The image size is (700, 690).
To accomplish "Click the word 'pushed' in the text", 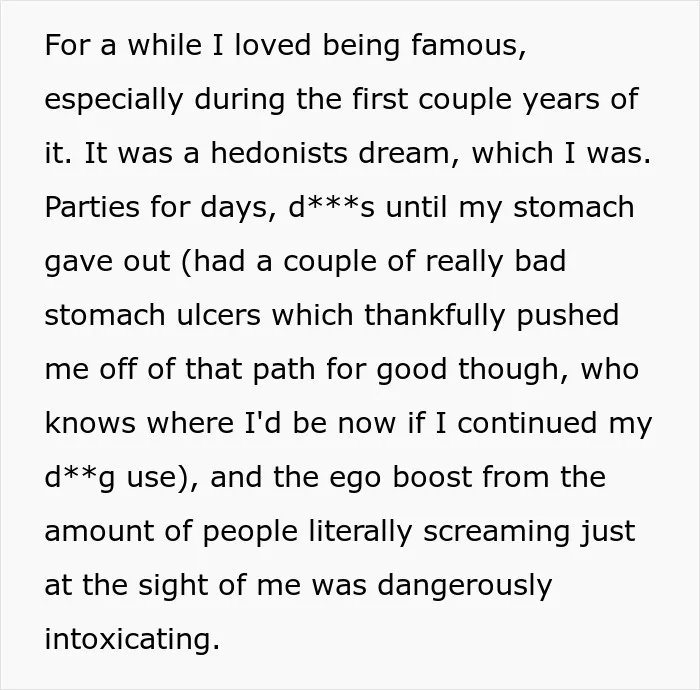I will (x=568, y=316).
